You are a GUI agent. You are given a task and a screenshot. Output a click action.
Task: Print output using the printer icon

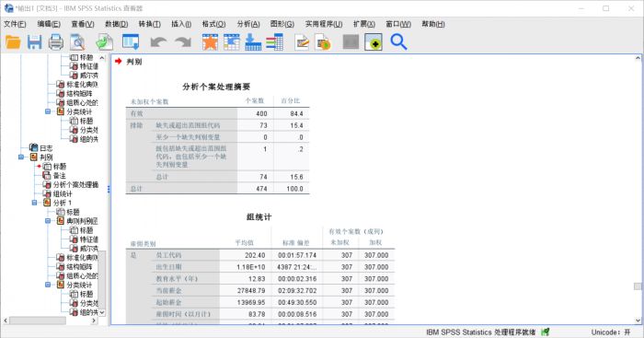coord(56,42)
